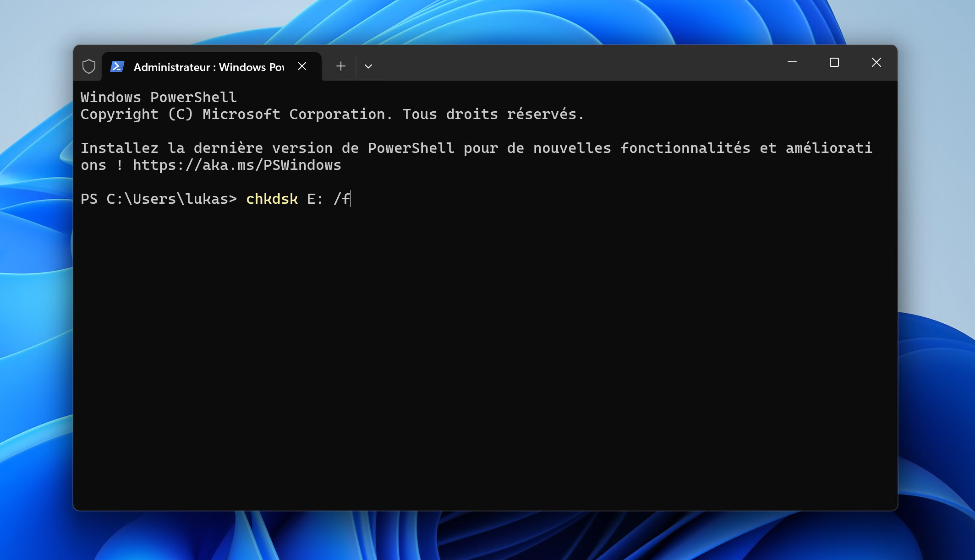Click the word Installez in the terminal
The image size is (975, 560).
(x=120, y=148)
